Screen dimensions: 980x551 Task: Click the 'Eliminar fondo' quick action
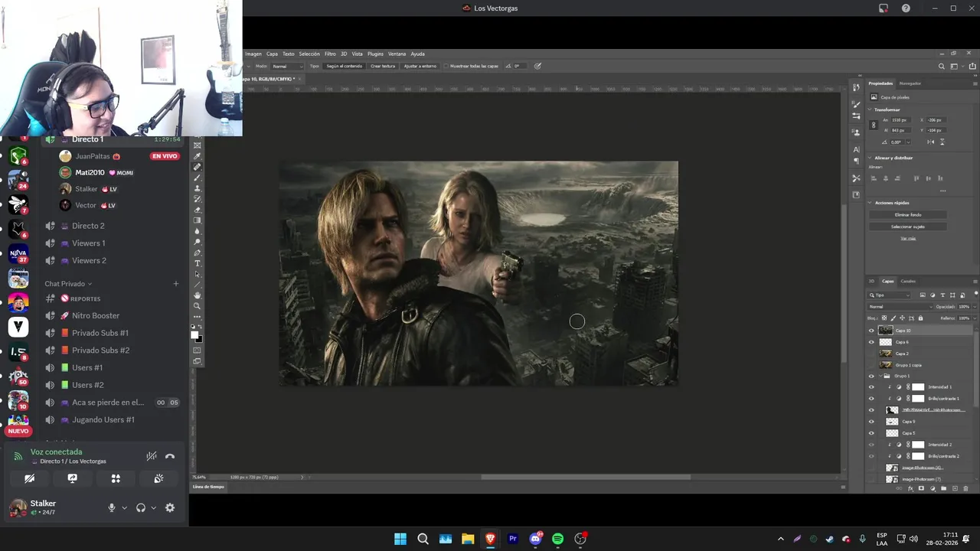tap(908, 215)
